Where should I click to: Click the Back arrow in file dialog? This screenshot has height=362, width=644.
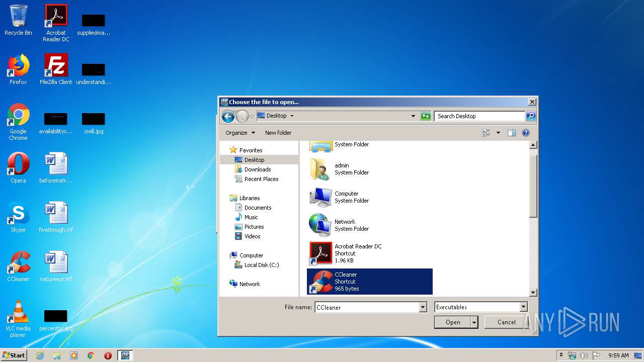tap(228, 116)
